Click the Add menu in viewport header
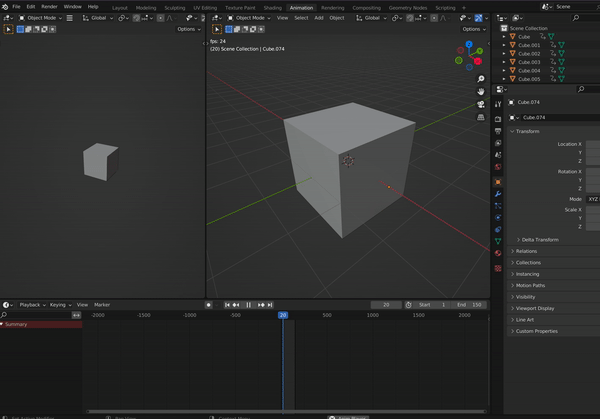The height and width of the screenshot is (419, 600). 318,18
